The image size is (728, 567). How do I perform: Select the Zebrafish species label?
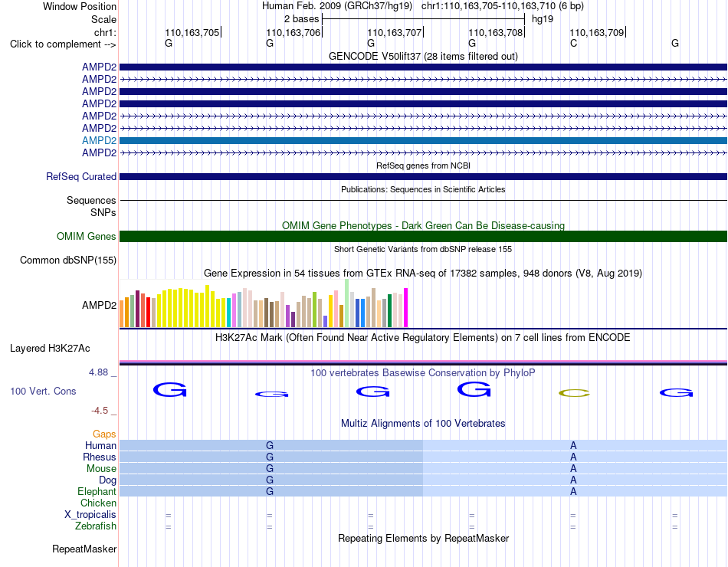pyautogui.click(x=96, y=526)
